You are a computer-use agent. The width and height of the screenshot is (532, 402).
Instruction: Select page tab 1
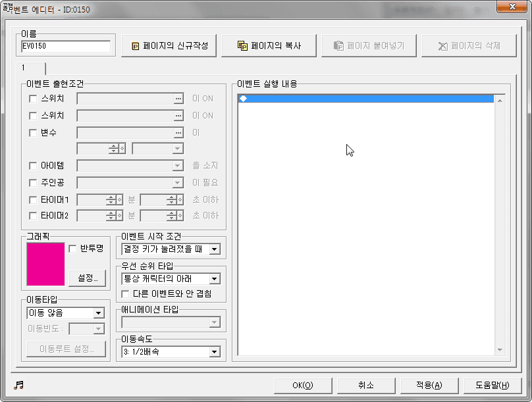click(31, 68)
